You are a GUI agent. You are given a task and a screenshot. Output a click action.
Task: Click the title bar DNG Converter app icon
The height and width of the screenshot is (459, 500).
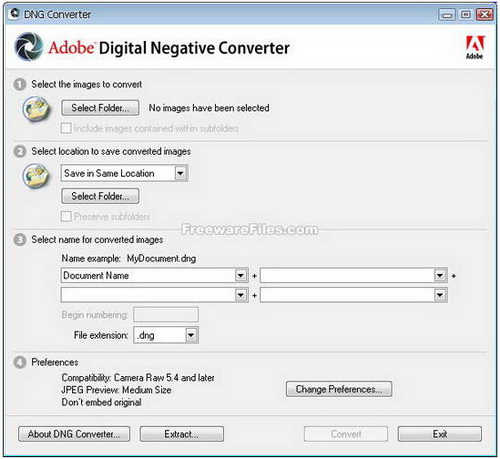(x=14, y=14)
